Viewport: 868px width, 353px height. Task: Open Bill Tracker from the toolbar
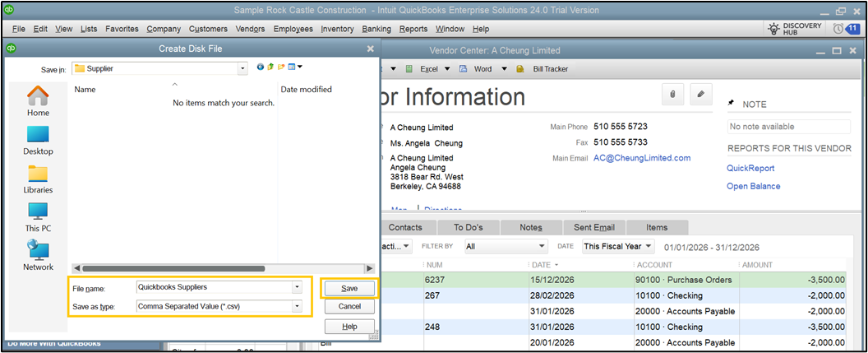tap(550, 69)
